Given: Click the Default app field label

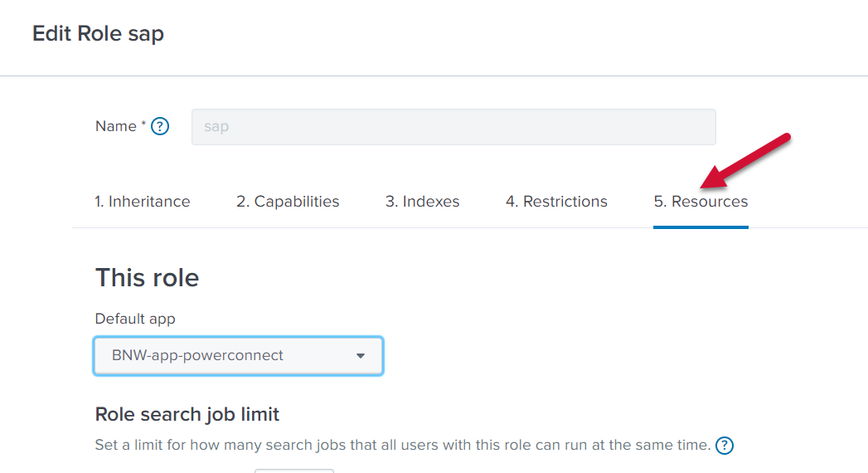Looking at the screenshot, I should pyautogui.click(x=135, y=319).
